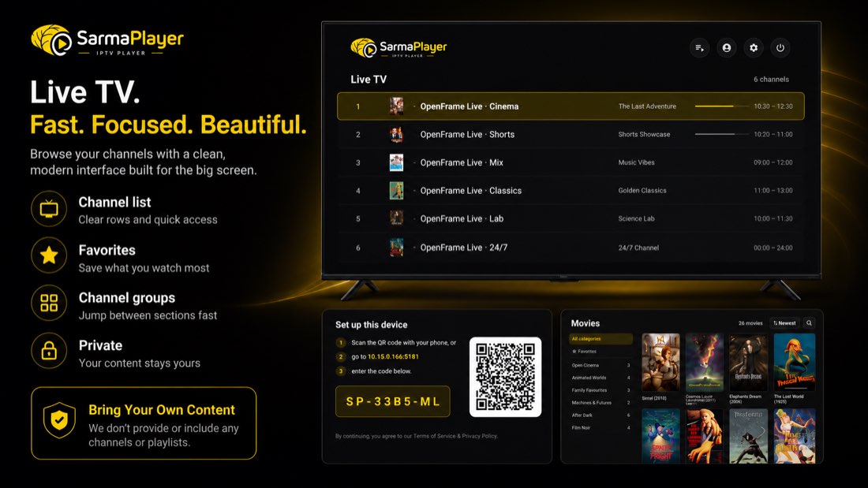Viewport: 868px width, 488px height.
Task: Click the large SarmaPlayer logo at top left
Action: (x=107, y=40)
